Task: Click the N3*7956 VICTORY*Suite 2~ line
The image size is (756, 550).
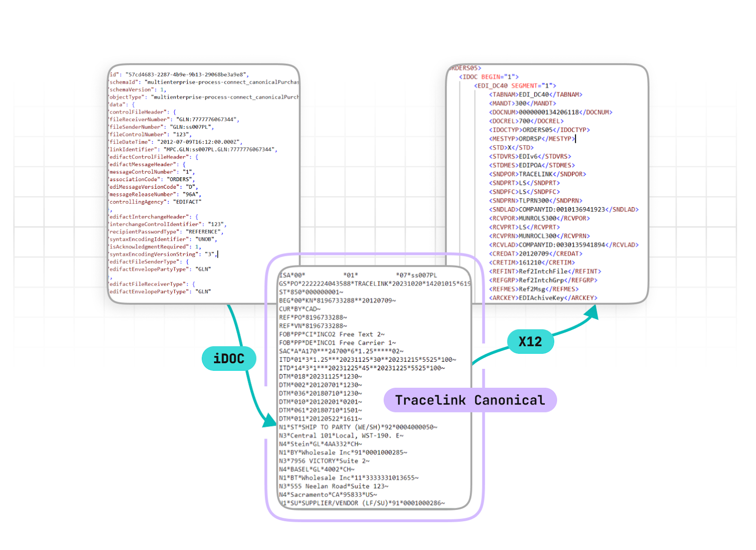Action: (x=324, y=461)
